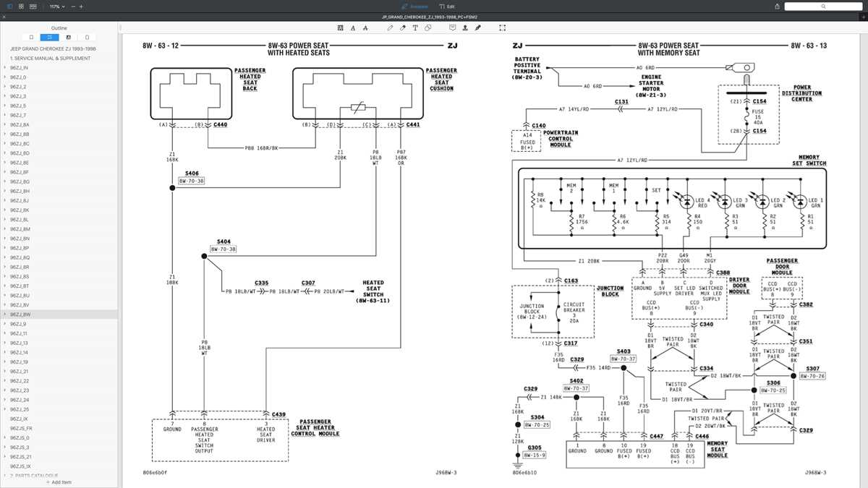This screenshot has width=868, height=488.
Task: Expand the 96ZJ_5 outline item
Action: [4, 106]
